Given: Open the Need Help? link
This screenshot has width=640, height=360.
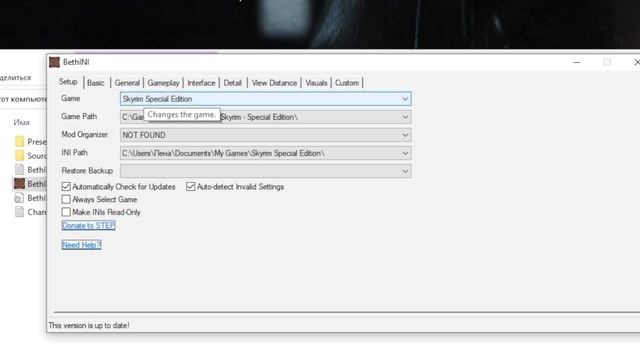Looking at the screenshot, I should [x=81, y=245].
